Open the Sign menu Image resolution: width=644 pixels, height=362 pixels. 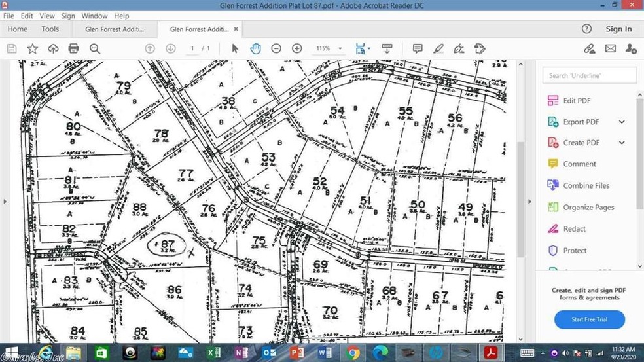point(68,16)
